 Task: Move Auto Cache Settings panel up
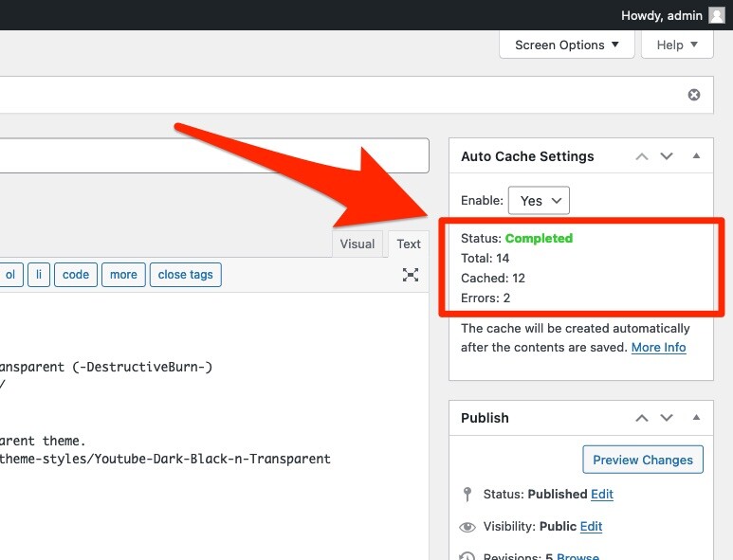pyautogui.click(x=642, y=156)
